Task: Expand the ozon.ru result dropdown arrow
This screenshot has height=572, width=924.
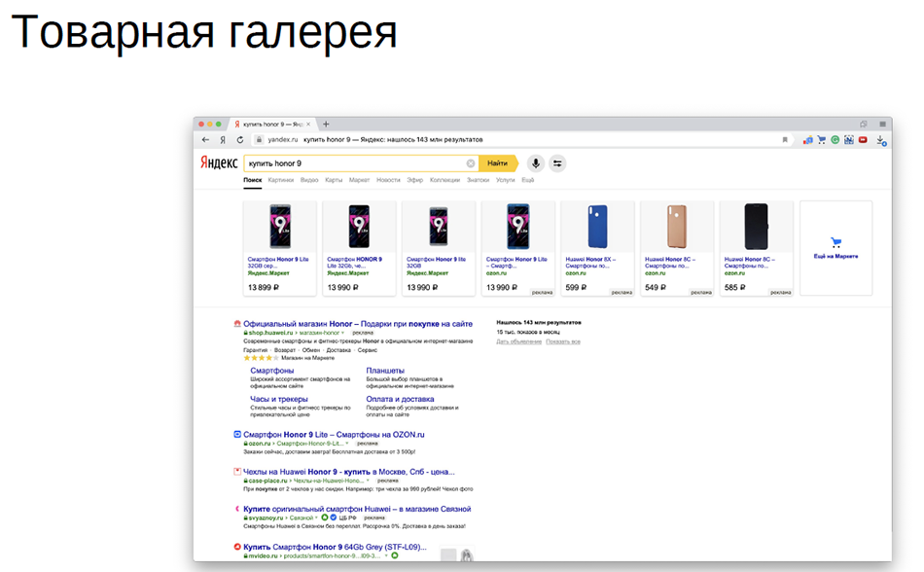Action: coord(347,444)
